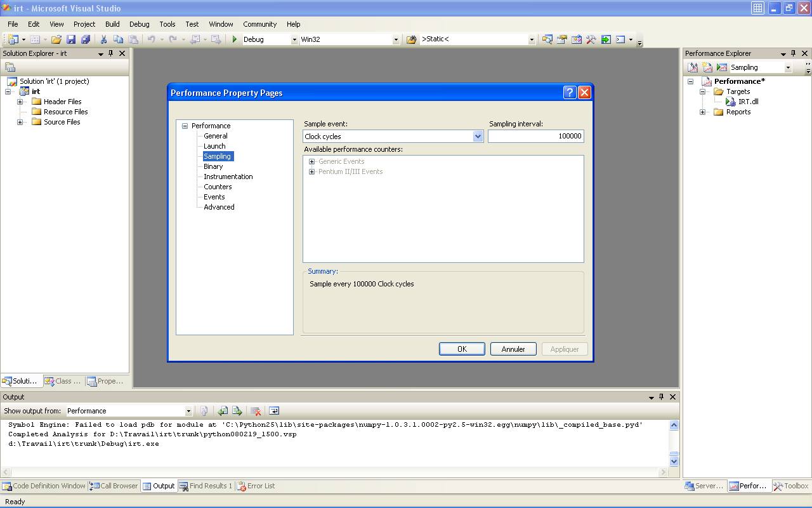Viewport: 812px width, 508px height.
Task: Click the dialog Help question-mark button
Action: click(569, 93)
